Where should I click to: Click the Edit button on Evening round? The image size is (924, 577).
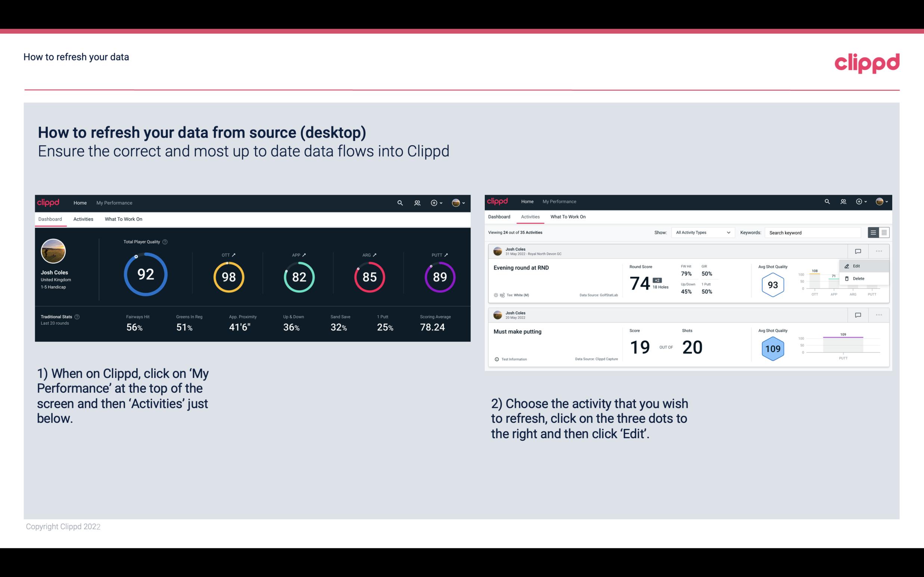(x=857, y=266)
